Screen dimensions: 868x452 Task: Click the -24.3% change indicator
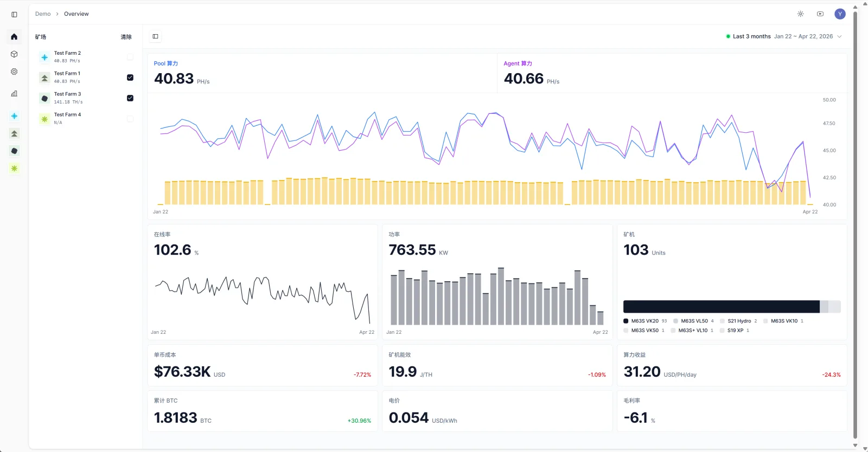[x=831, y=374]
